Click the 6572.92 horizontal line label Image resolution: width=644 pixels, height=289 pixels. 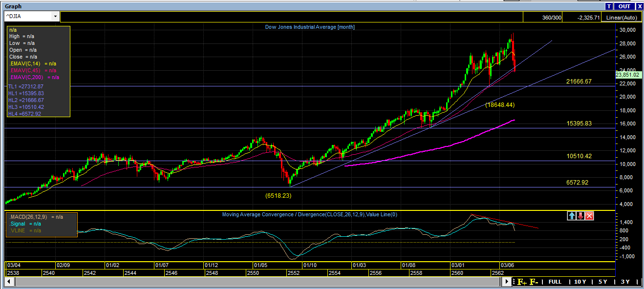[x=578, y=182]
